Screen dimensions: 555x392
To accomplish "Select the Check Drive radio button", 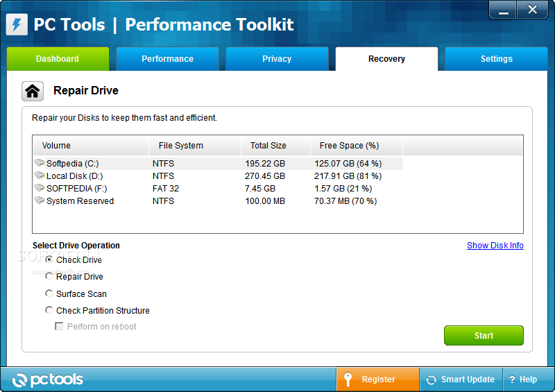I will 49,259.
